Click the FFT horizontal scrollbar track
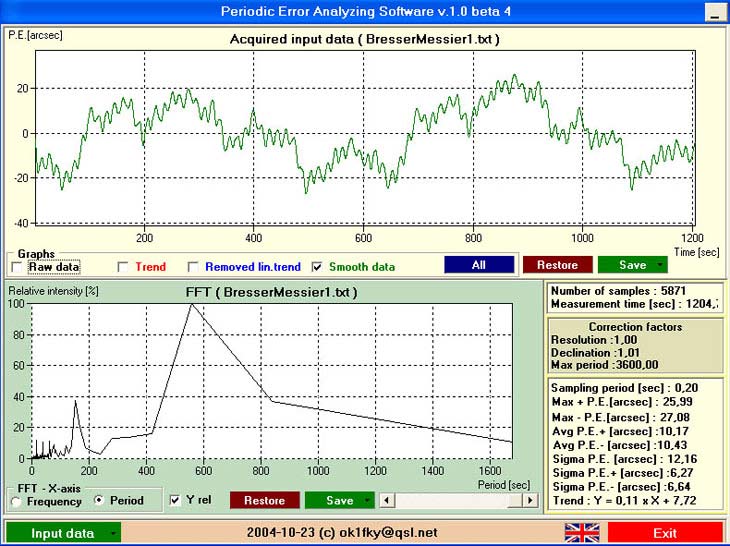Screen dimensions: 730x546 coord(451,500)
